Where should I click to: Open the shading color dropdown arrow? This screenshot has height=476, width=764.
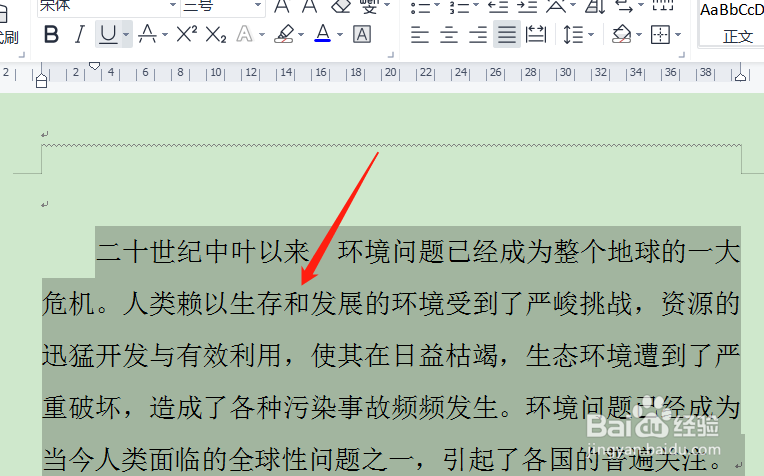(639, 35)
